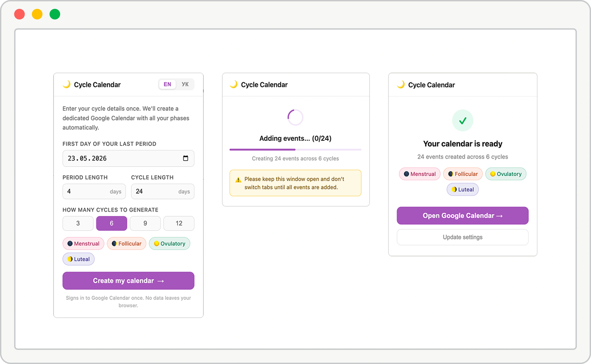The height and width of the screenshot is (364, 591).
Task: Click the Luteal moon icon in the setup form
Action: [x=70, y=259]
